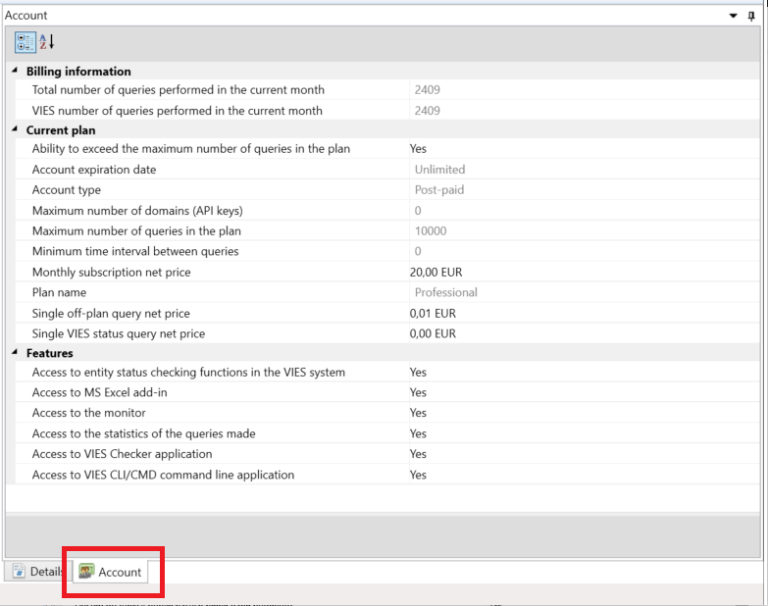Click the Account tab icon

[x=87, y=572]
